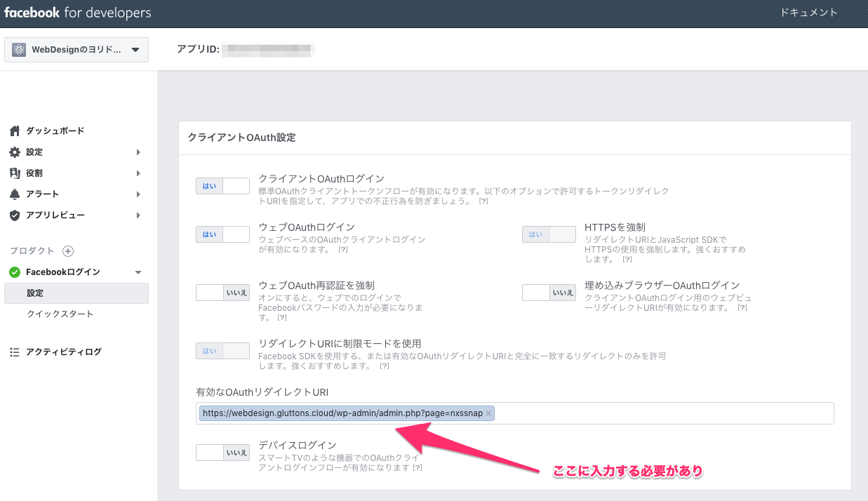This screenshot has width=868, height=501.
Task: Collapse the Facebookログイン section caret
Action: (x=138, y=272)
